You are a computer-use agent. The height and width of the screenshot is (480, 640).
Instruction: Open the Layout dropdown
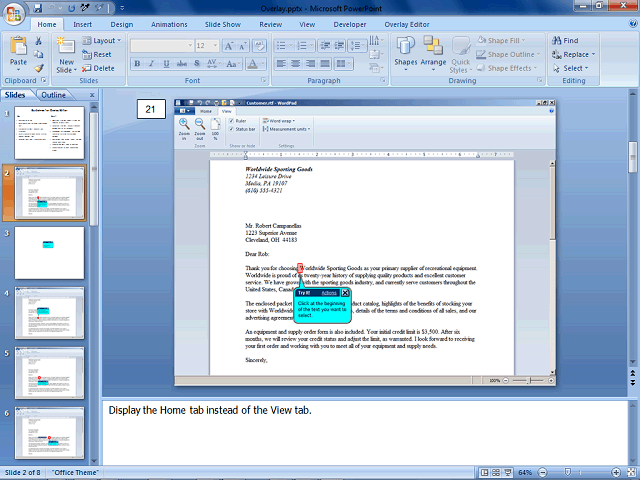pyautogui.click(x=102, y=40)
